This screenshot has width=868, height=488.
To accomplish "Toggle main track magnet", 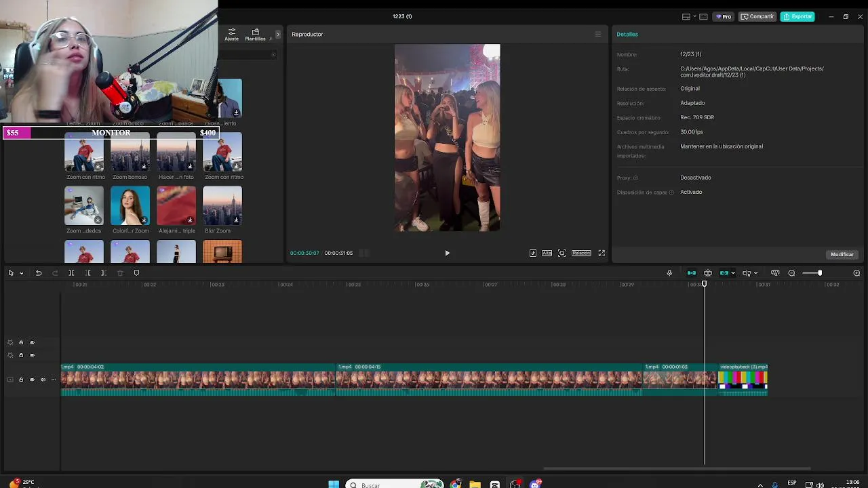I will coord(692,273).
